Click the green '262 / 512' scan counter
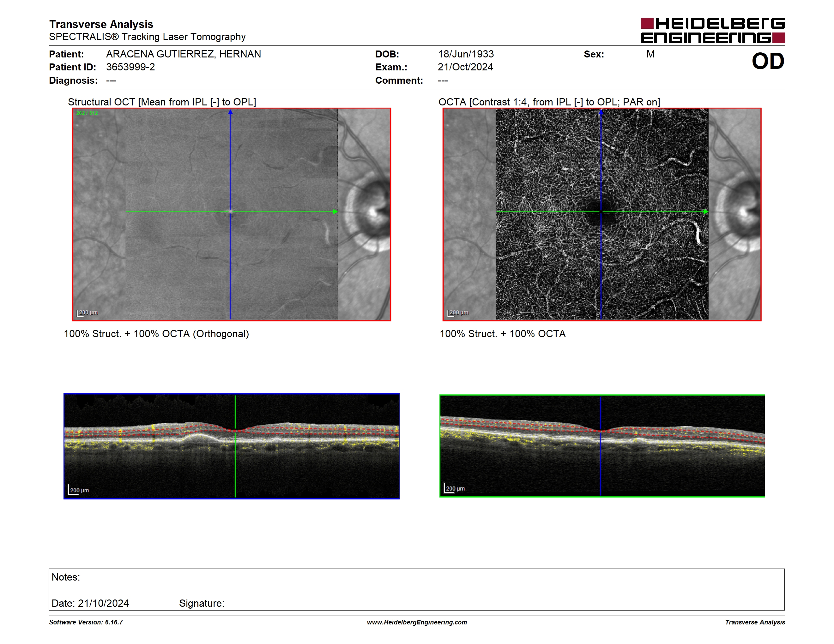Image resolution: width=834 pixels, height=644 pixels. click(87, 113)
